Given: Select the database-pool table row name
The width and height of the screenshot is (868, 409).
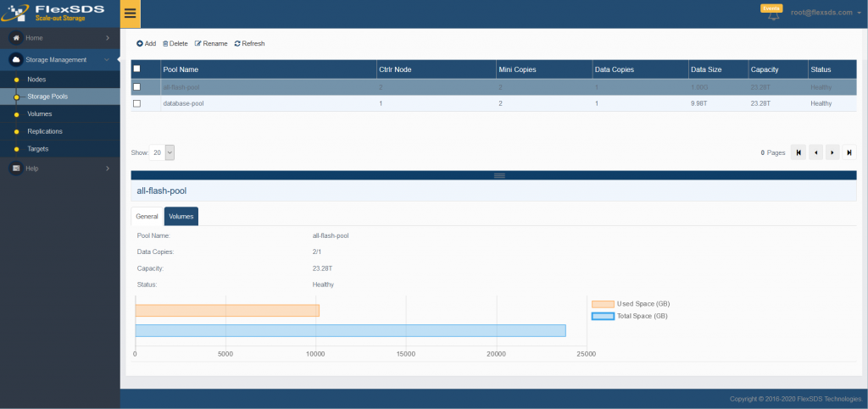Looking at the screenshot, I should pos(183,103).
